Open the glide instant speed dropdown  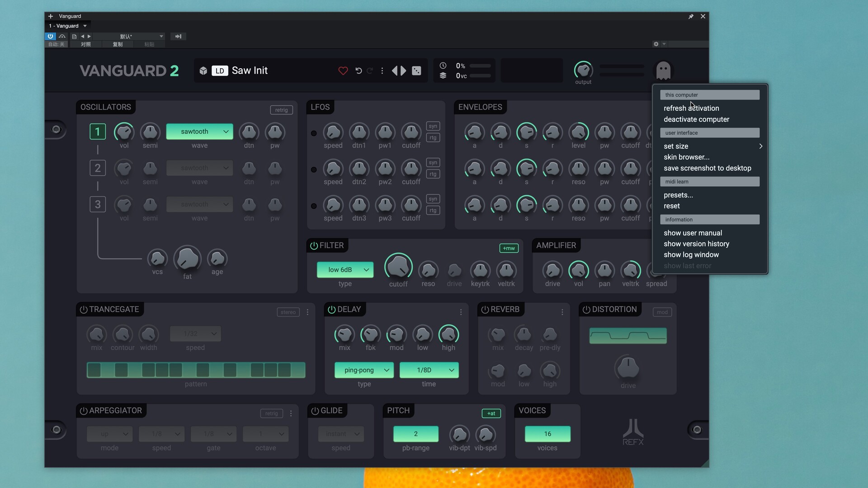(341, 434)
